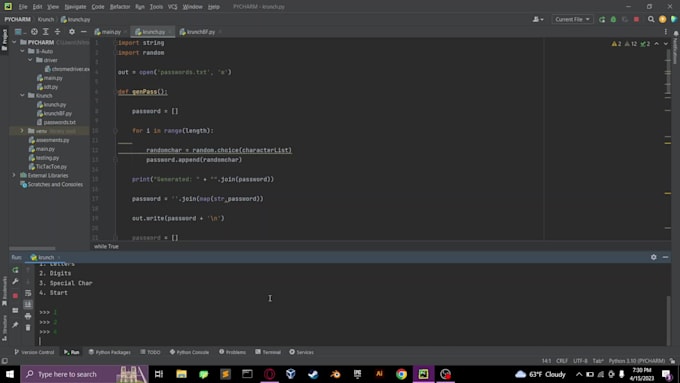Hide the Project tool window
680x383 pixels.
point(83,32)
